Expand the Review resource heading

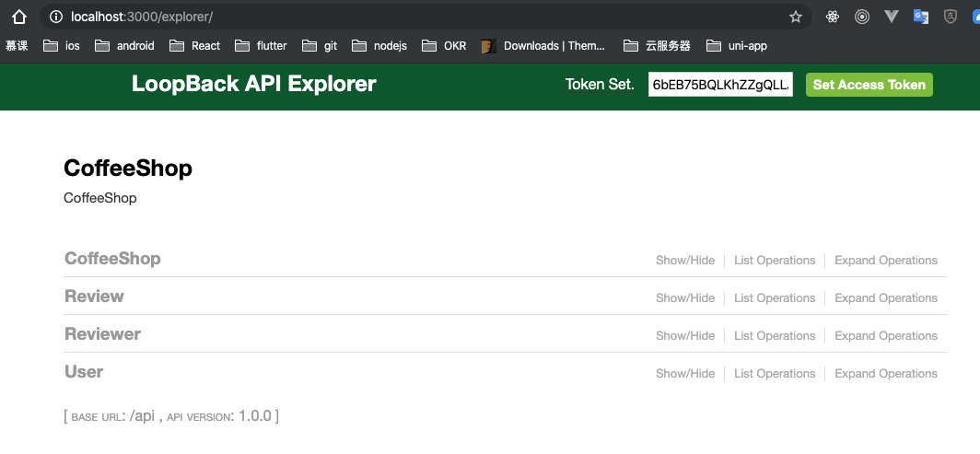coord(94,296)
